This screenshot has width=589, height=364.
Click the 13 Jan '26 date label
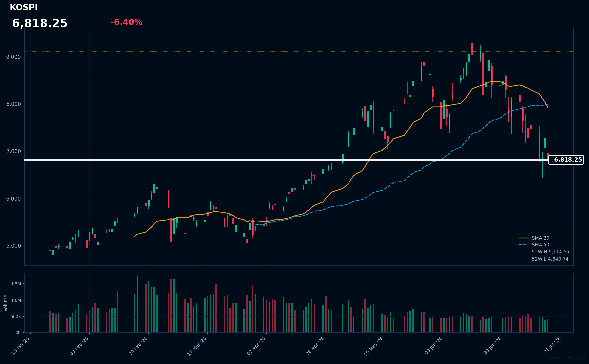point(21,346)
